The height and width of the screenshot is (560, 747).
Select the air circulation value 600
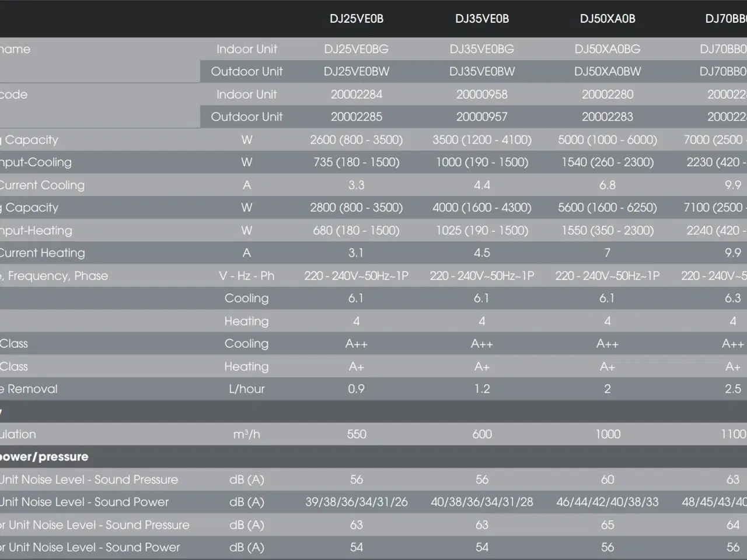tap(482, 434)
